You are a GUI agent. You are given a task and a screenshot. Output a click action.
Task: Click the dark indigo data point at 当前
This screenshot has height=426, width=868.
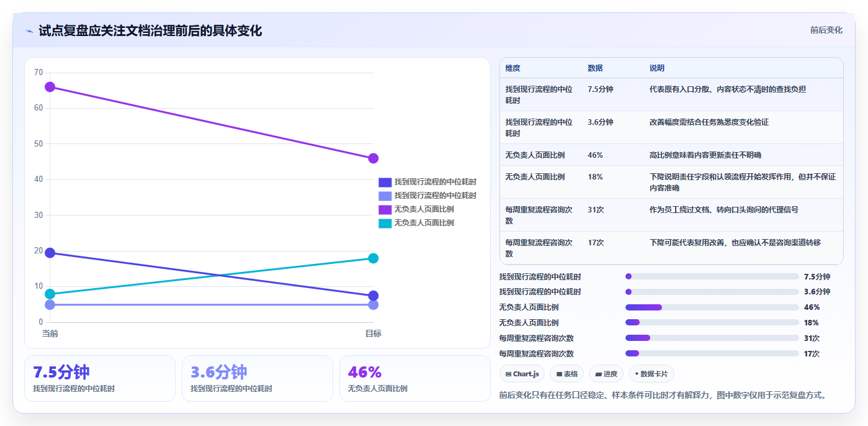pyautogui.click(x=50, y=253)
